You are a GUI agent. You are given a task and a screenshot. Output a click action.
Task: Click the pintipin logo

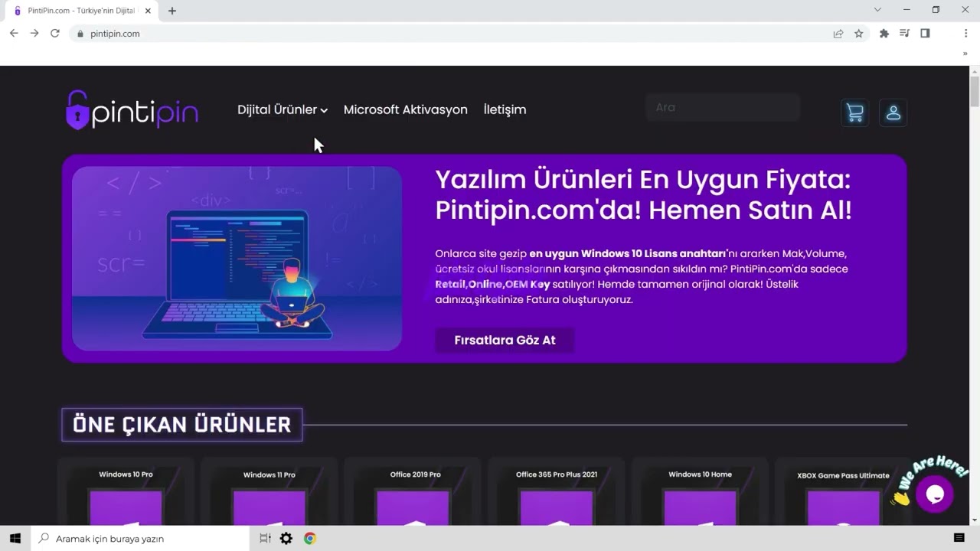[x=132, y=110]
